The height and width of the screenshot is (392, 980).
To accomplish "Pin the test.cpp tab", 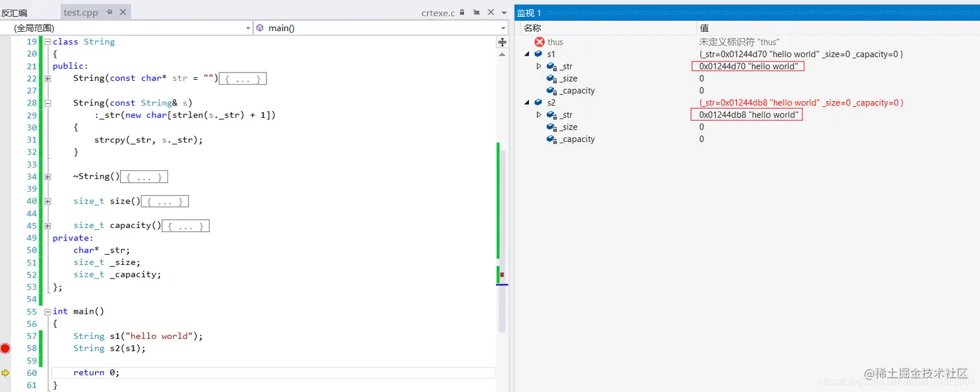I will tap(110, 12).
